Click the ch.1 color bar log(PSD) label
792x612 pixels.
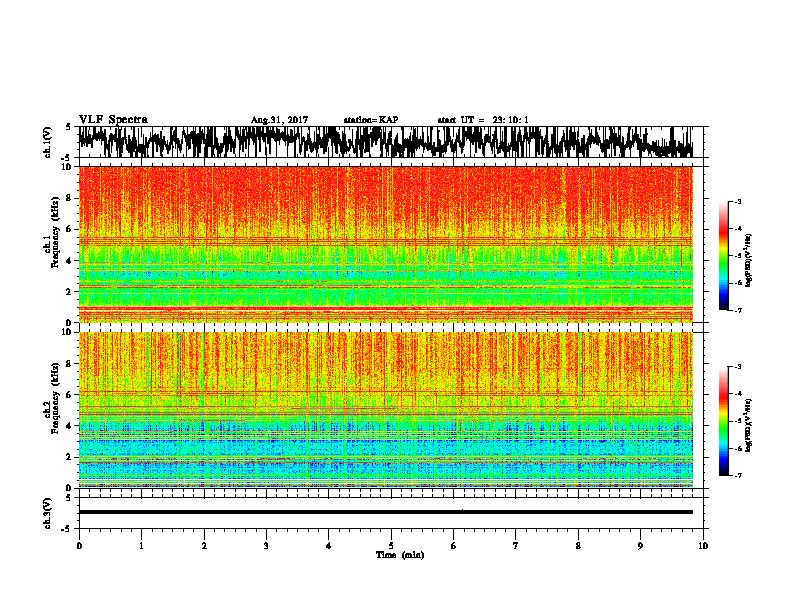pyautogui.click(x=749, y=261)
